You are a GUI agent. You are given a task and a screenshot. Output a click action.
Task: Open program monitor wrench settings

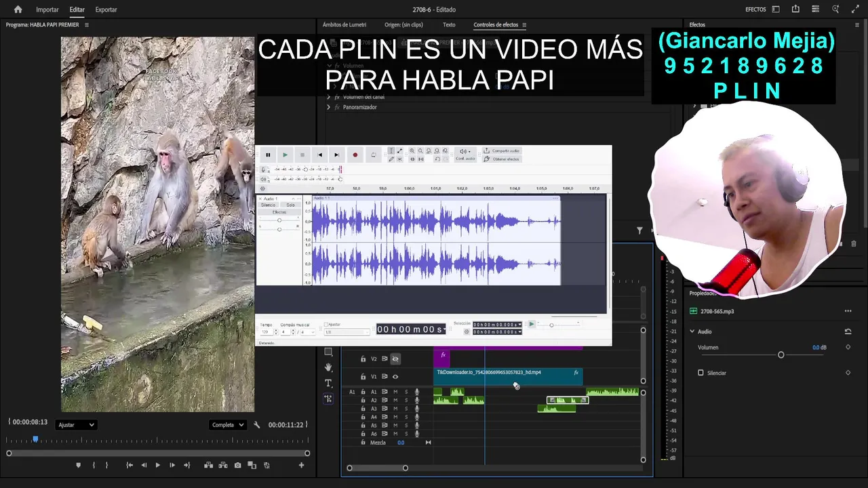tap(257, 425)
